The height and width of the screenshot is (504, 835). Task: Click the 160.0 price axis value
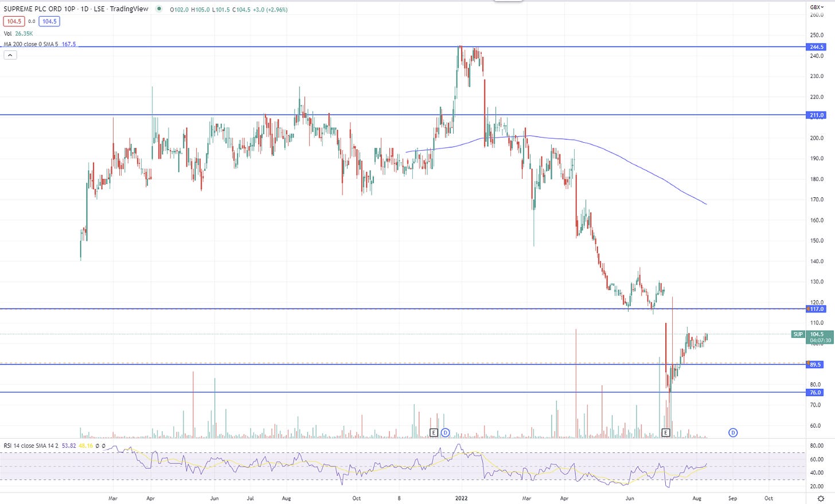[x=817, y=220]
